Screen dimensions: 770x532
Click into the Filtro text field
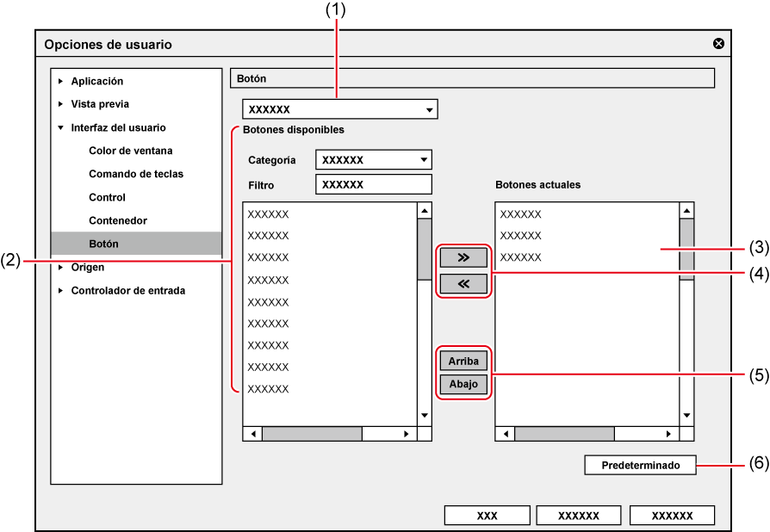click(x=373, y=184)
